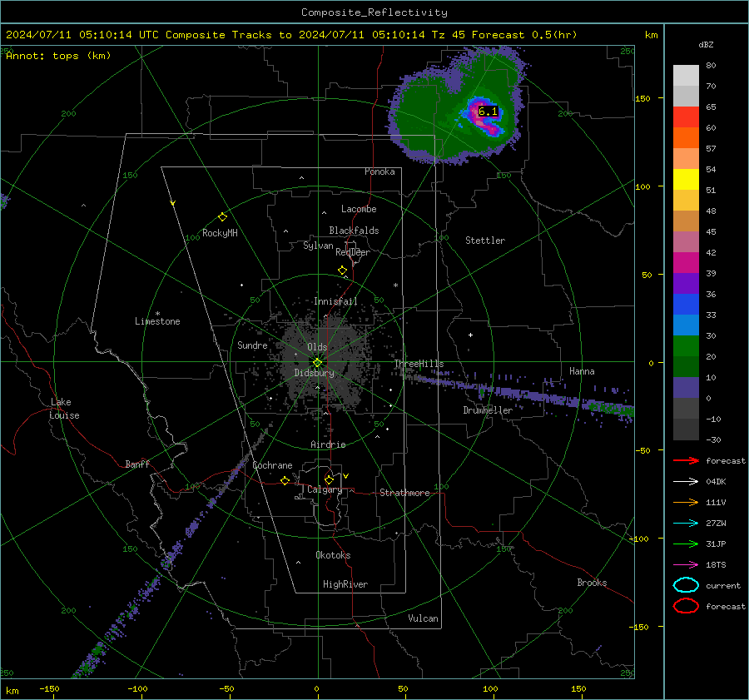Click the HighRiver city label
Screen dimensions: 749x700
pyautogui.click(x=345, y=584)
